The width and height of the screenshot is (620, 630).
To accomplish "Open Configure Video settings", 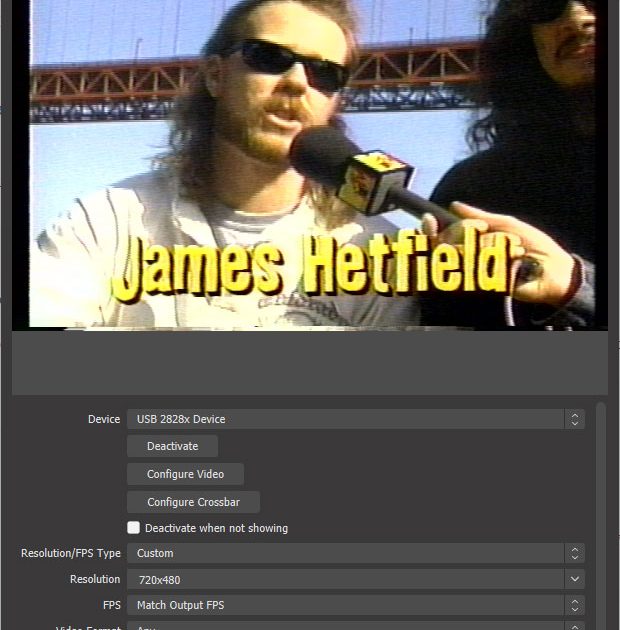I will (185, 474).
